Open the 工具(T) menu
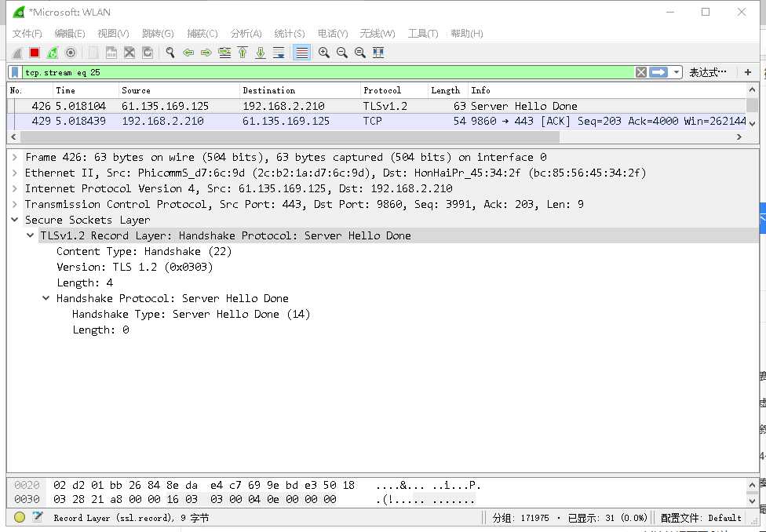Screen dimensions: 766x532 423,33
